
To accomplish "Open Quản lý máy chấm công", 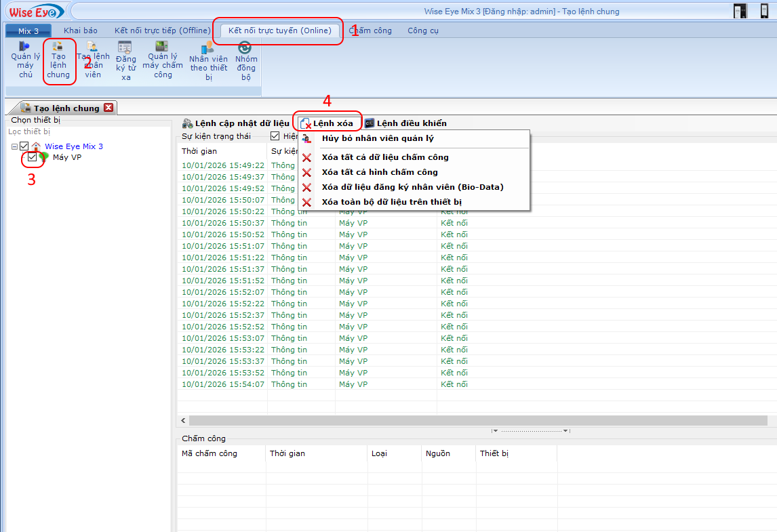I will click(x=162, y=61).
